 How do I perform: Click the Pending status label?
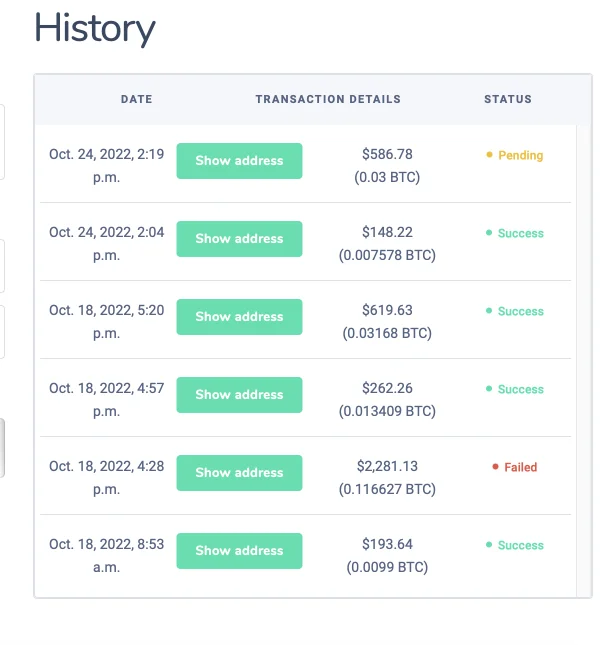tap(521, 156)
